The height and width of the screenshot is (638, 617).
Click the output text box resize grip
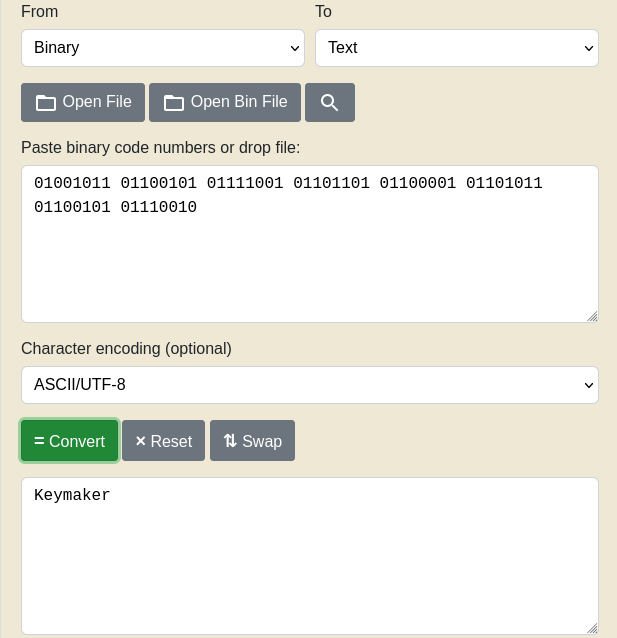591,627
